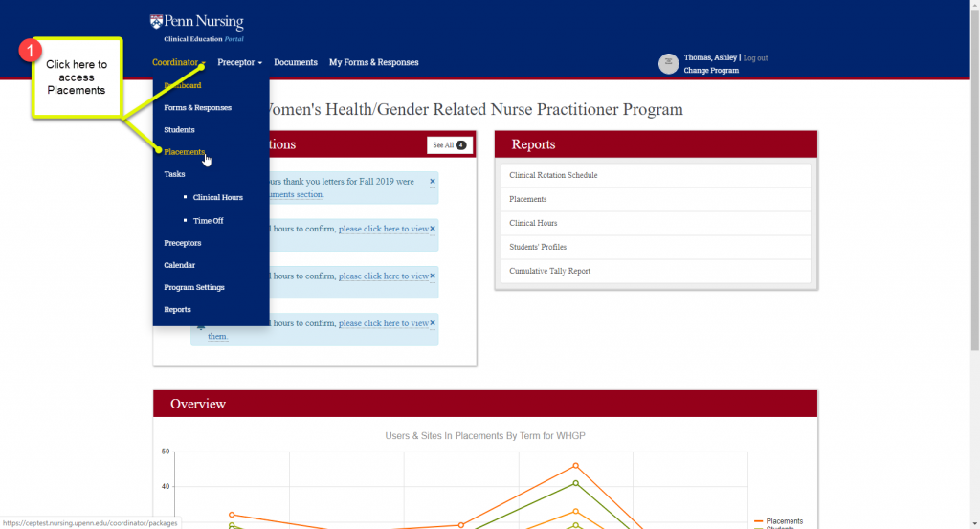This screenshot has width=980, height=529.
Task: Click the chart title 'Users & Sites In Placements By Term for WHGP'
Action: click(485, 436)
